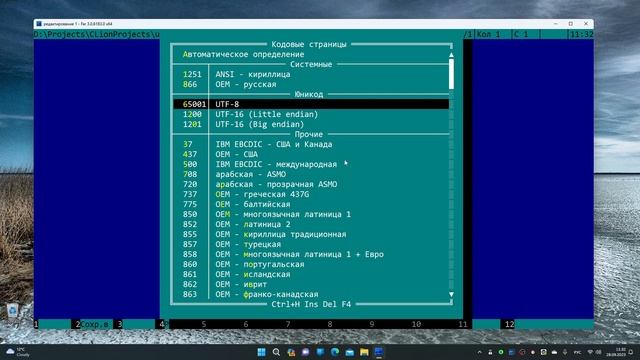Screen dimensions: 640x360
Task: Switch input language indicator in tray
Action: [577, 352]
